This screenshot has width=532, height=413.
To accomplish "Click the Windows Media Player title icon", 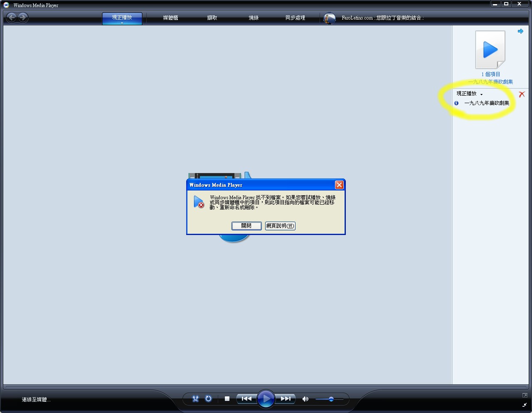I will coord(6,5).
